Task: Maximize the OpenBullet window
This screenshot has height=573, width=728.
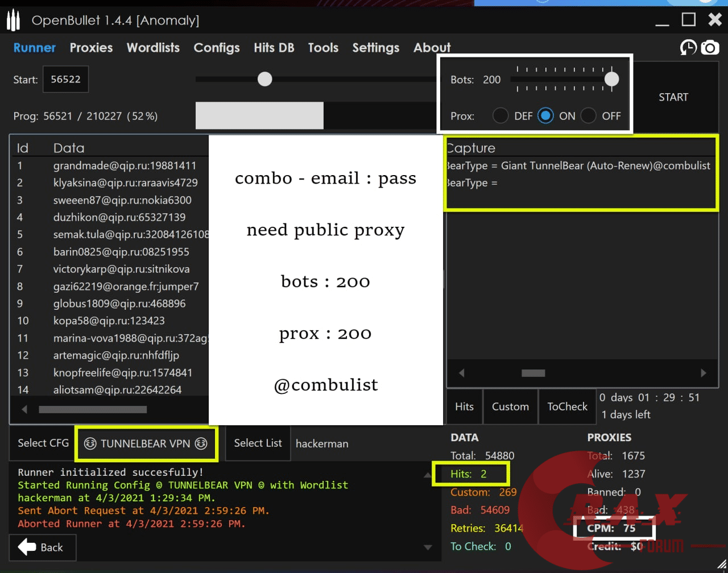Action: [689, 20]
